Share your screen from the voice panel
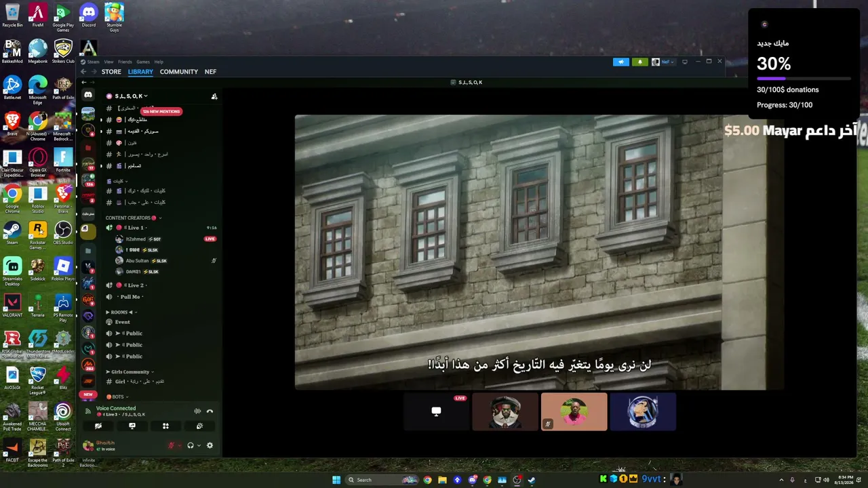This screenshot has width=868, height=488. (x=132, y=426)
